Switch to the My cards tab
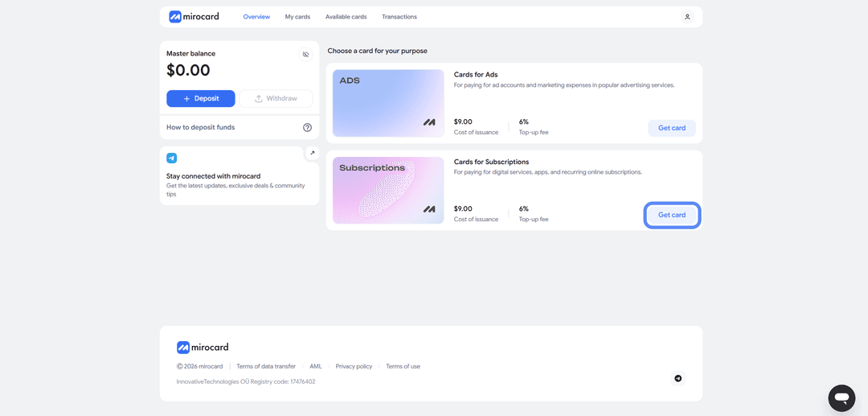Image resolution: width=868 pixels, height=416 pixels. (298, 17)
